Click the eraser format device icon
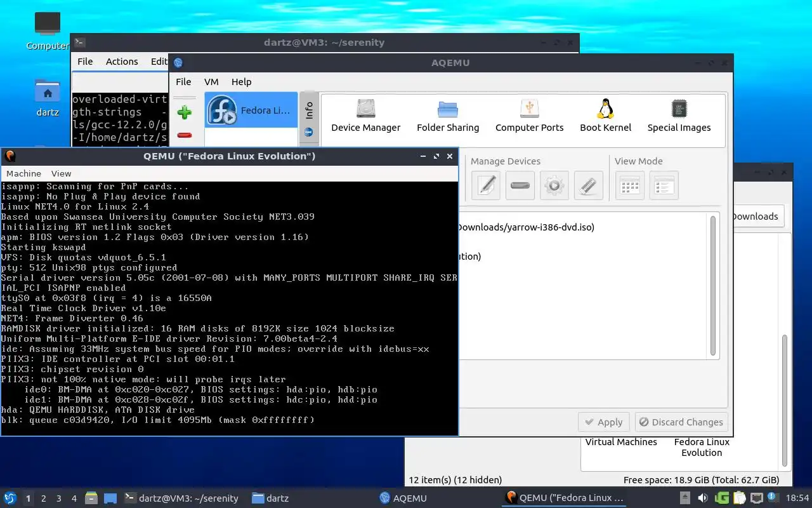 coord(588,185)
